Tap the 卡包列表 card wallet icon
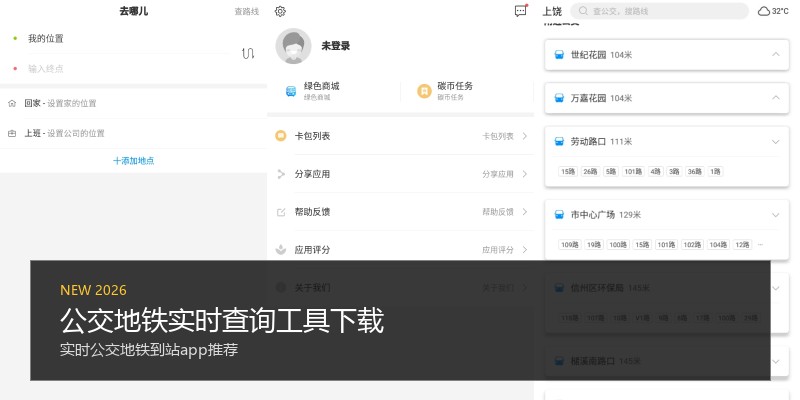800x400 pixels. [281, 136]
